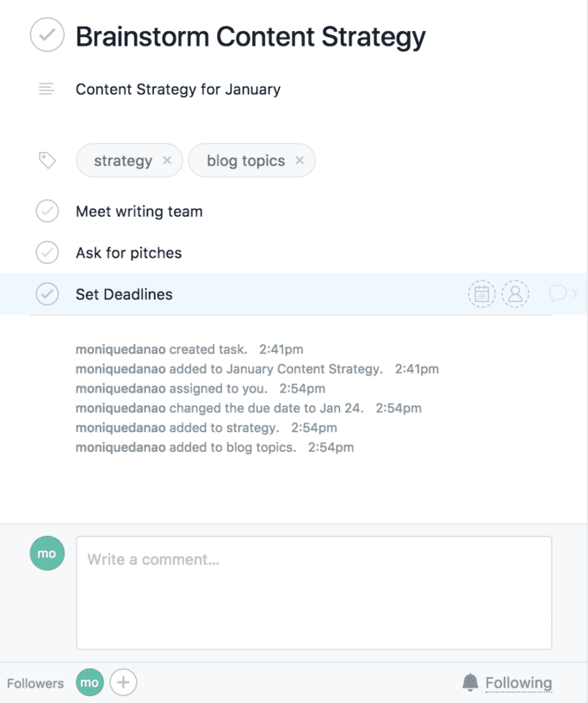The height and width of the screenshot is (703, 588).
Task: Expand Set Deadlines details using the chevron
Action: coord(573,293)
